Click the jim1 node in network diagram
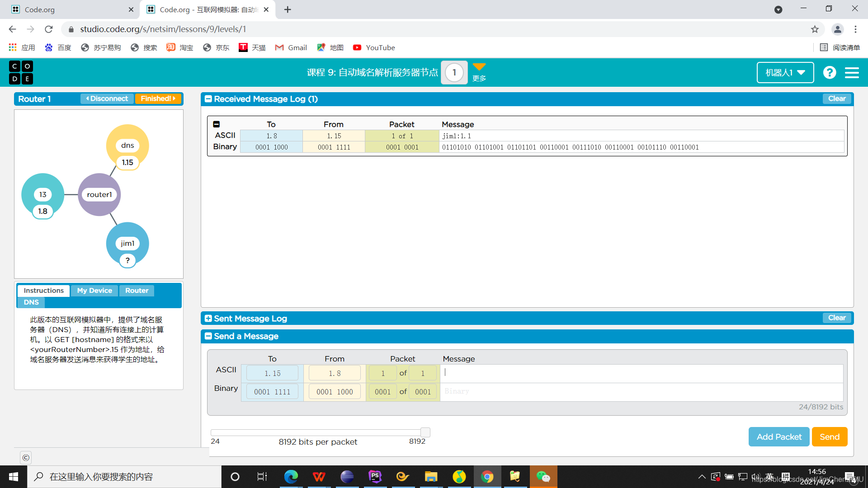This screenshot has width=868, height=488. pos(127,244)
